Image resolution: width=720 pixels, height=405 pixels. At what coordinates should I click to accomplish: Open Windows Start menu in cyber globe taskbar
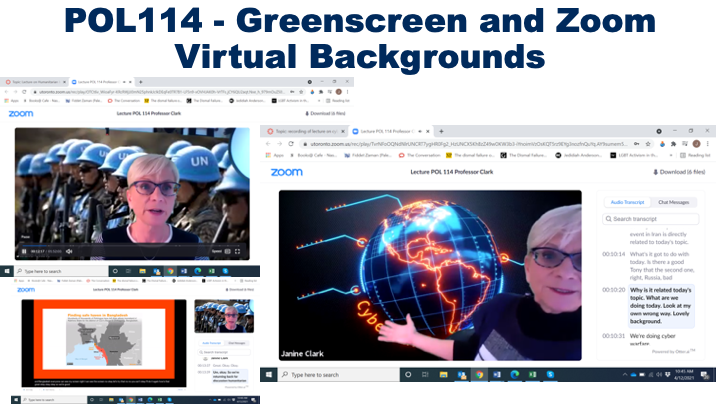click(x=269, y=375)
